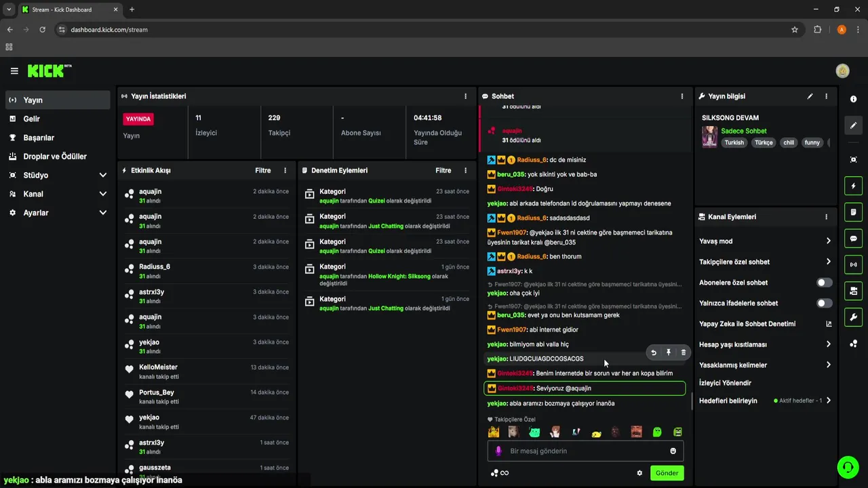The height and width of the screenshot is (488, 868).
Task: Open chat settings gear next to Gönder
Action: click(x=639, y=473)
